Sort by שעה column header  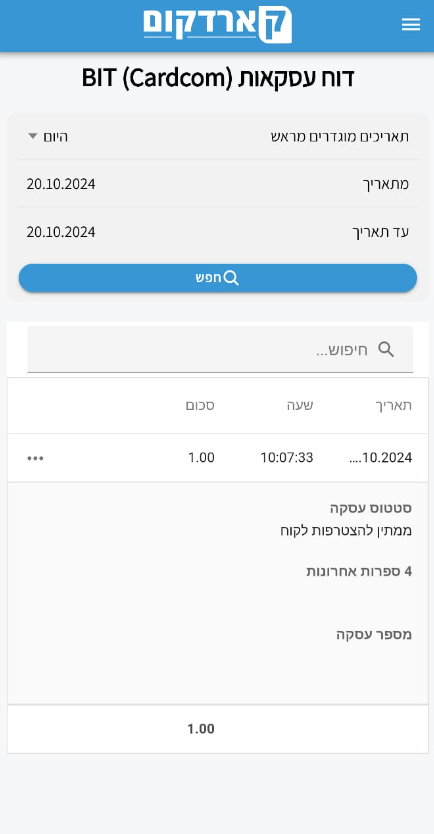point(299,405)
